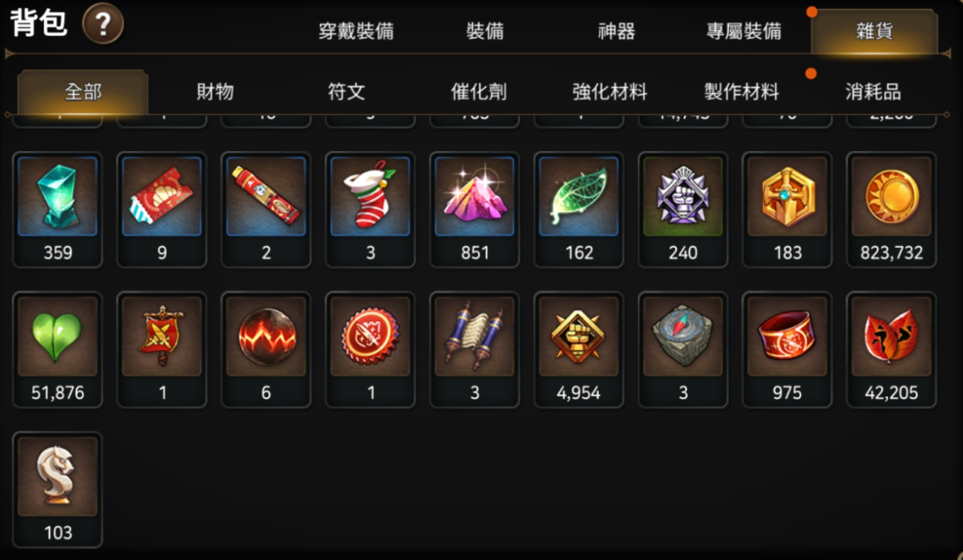Select the teal crystal item with 359

[x=58, y=210]
